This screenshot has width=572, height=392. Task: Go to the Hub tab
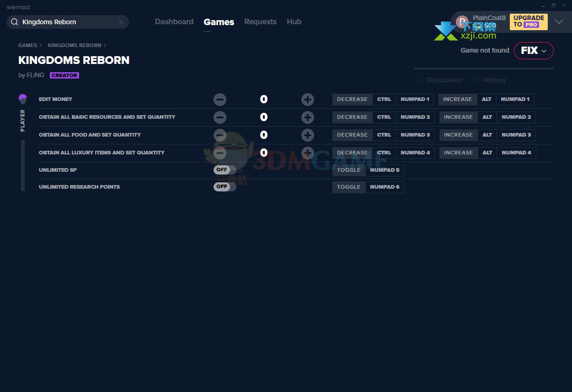tap(294, 22)
